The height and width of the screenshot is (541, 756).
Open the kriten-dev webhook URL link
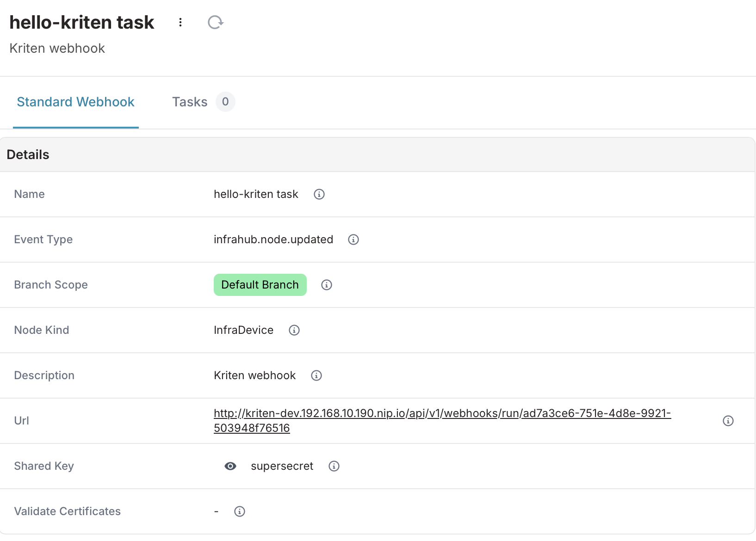[442, 420]
